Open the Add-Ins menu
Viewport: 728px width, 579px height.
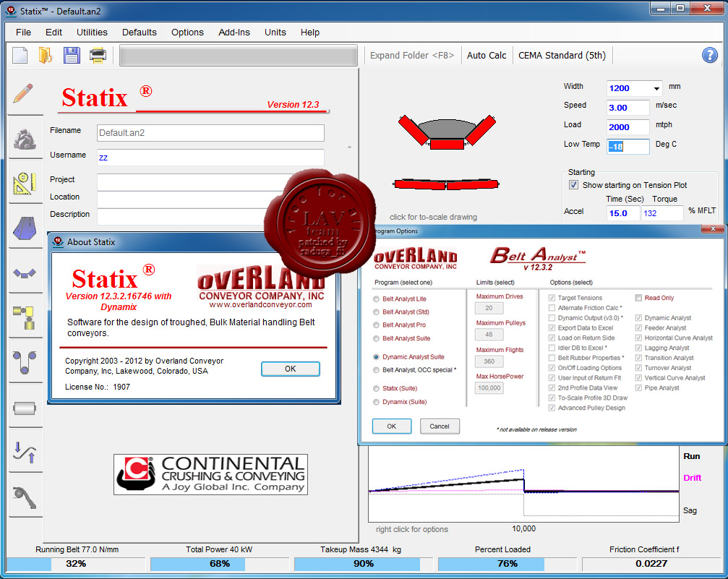tap(234, 32)
